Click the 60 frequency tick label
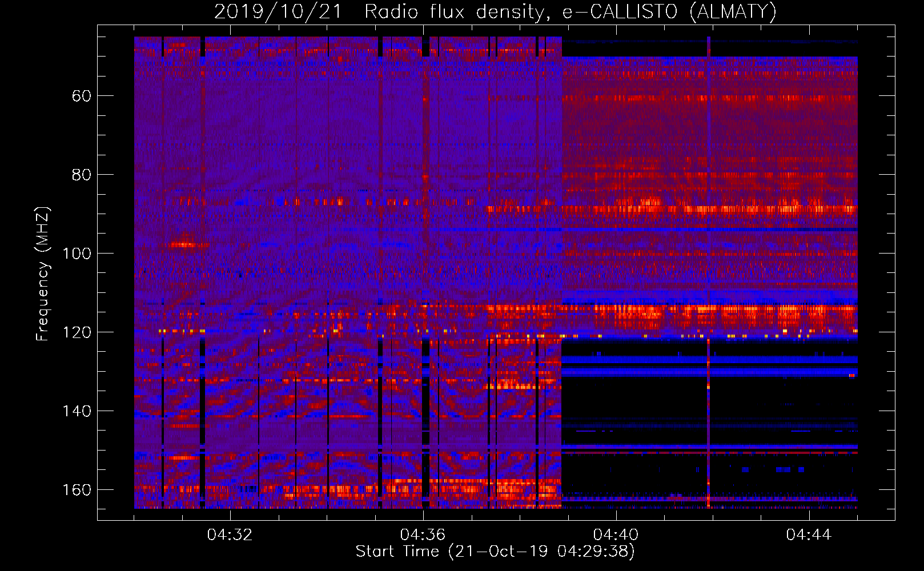The width and height of the screenshot is (924, 571). pos(81,96)
